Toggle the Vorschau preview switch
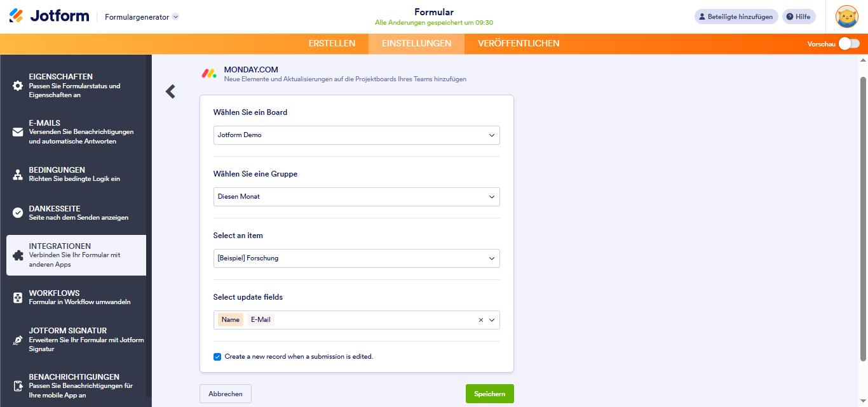This screenshot has height=407, width=868. coord(849,44)
